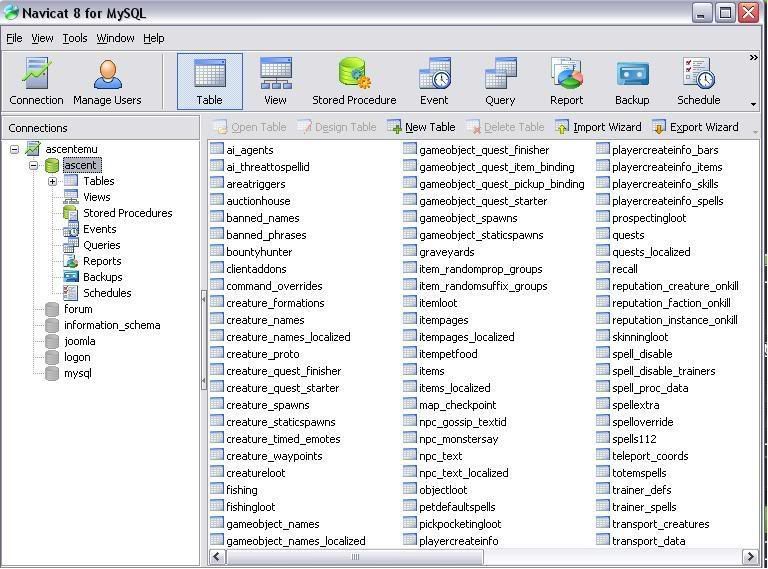This screenshot has width=768, height=569.
Task: Switch to the View objects icon
Action: [x=275, y=81]
